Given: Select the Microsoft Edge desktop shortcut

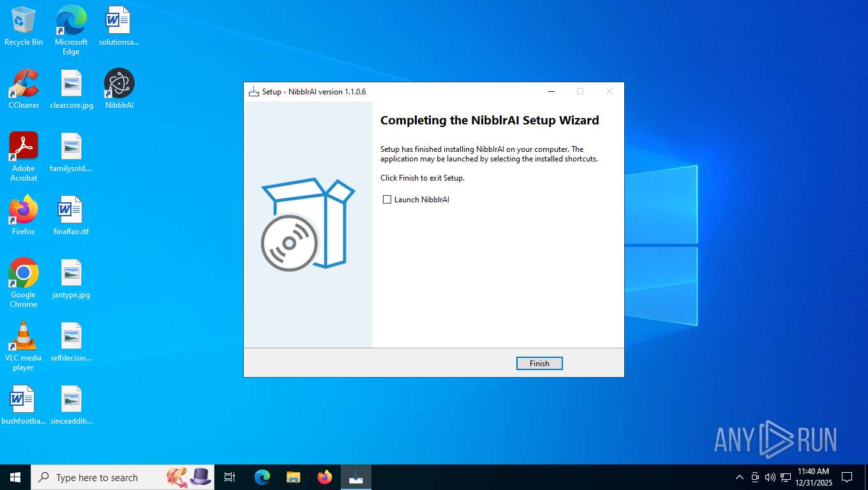Looking at the screenshot, I should pos(71,30).
